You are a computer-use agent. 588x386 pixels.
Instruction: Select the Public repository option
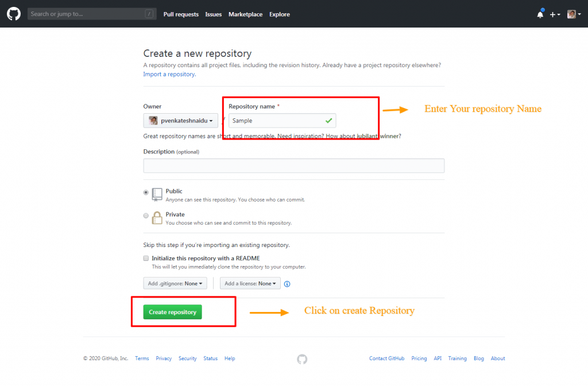tap(146, 191)
